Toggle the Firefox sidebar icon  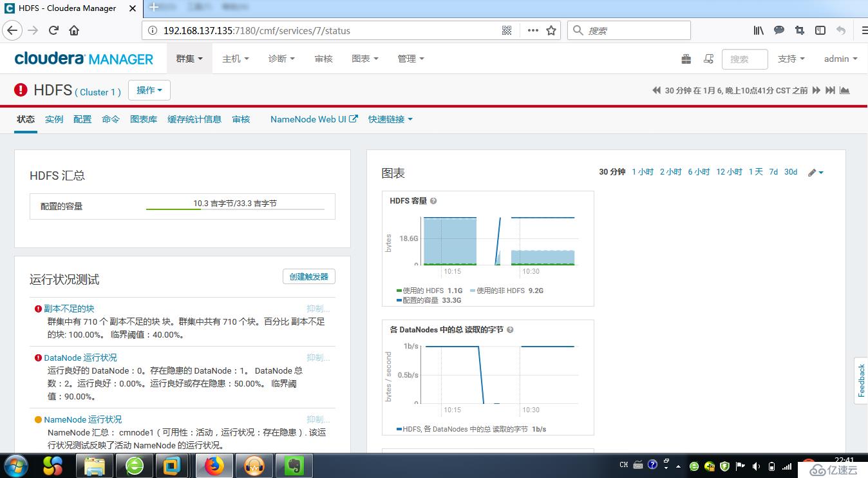pos(820,30)
